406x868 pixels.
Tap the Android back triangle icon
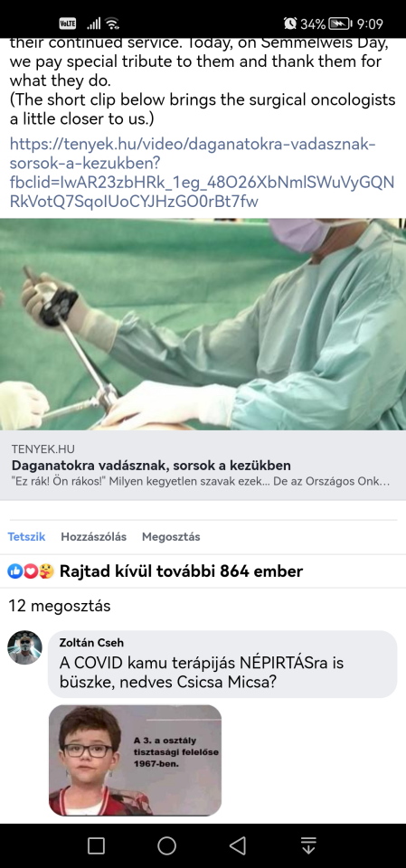(238, 845)
